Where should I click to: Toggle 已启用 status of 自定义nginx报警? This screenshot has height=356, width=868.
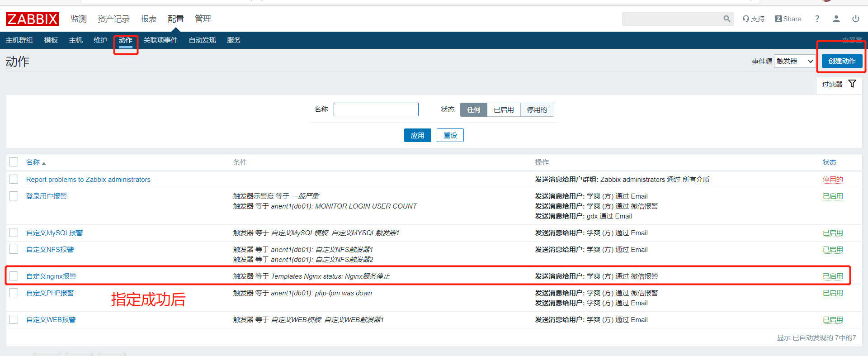pyautogui.click(x=833, y=276)
